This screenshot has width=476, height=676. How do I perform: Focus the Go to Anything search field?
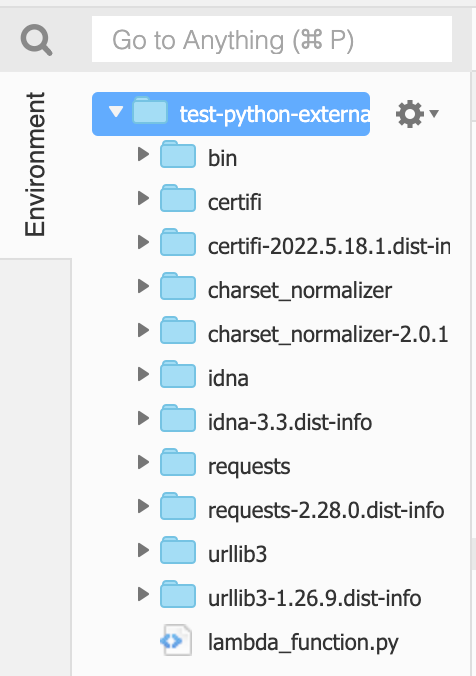[272, 39]
